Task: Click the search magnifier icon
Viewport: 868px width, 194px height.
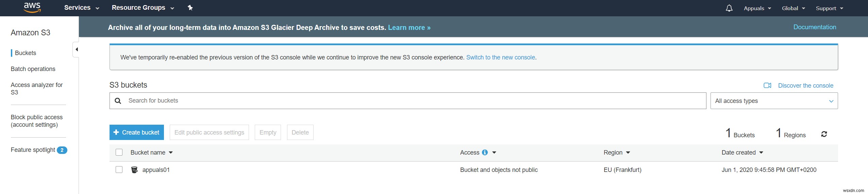Action: [x=118, y=101]
